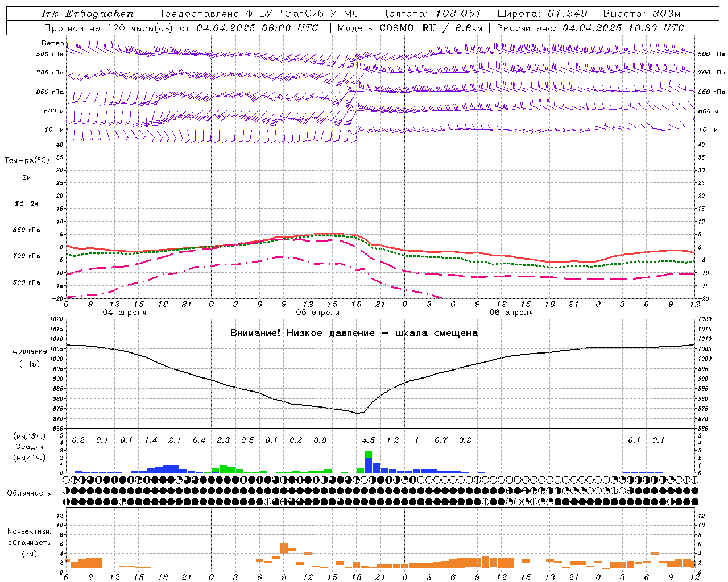
Task: Click the calculated time 04.04.2025 10:39 UTC
Action: click(x=623, y=28)
